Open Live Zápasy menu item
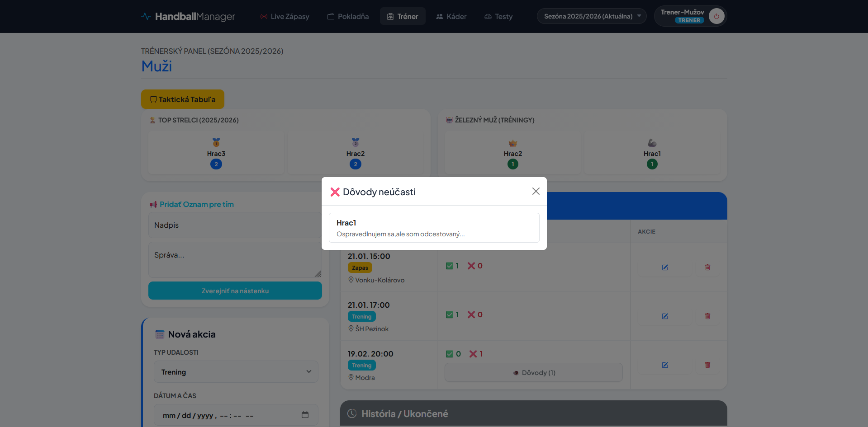The image size is (868, 427). pyautogui.click(x=285, y=17)
